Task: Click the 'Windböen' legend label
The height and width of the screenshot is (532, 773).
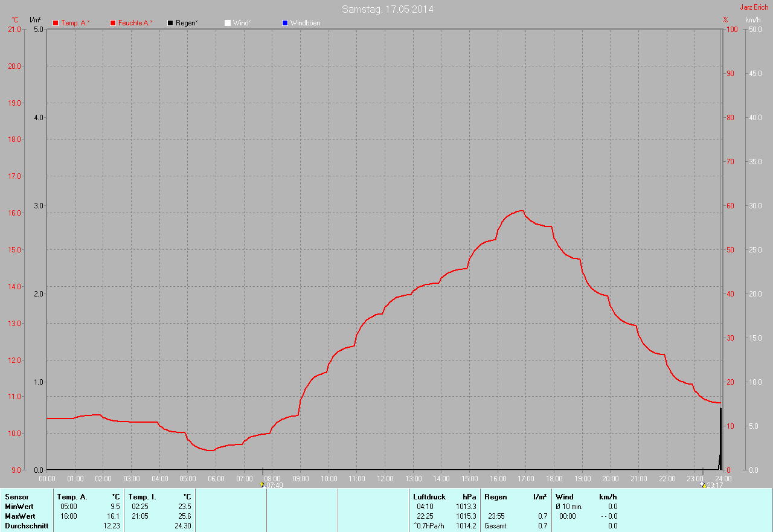Action: tap(306, 23)
